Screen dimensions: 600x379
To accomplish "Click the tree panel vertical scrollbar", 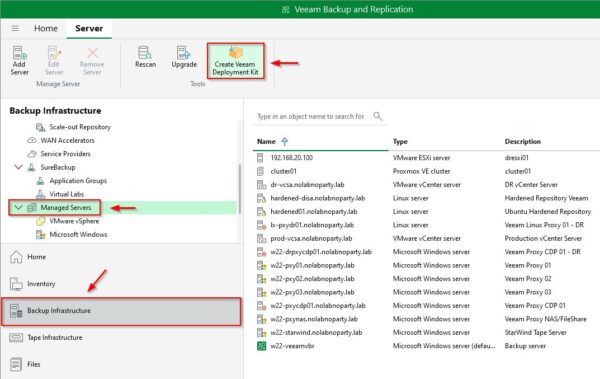I will [x=240, y=188].
